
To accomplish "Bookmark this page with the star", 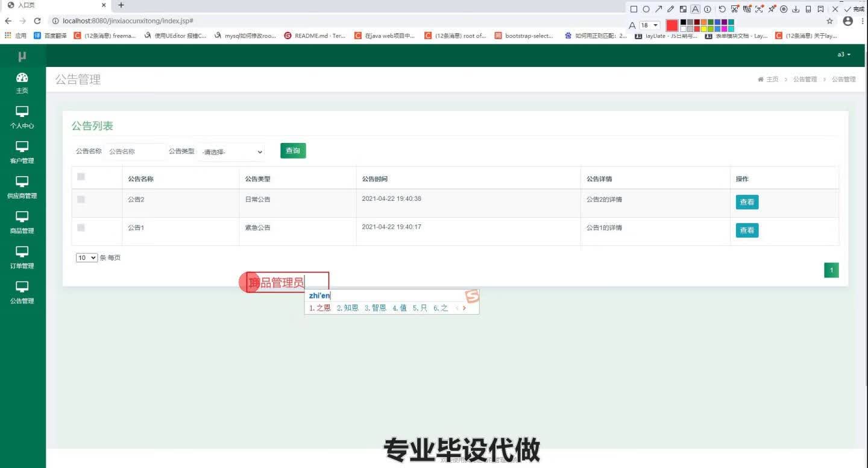I will pyautogui.click(x=829, y=21).
